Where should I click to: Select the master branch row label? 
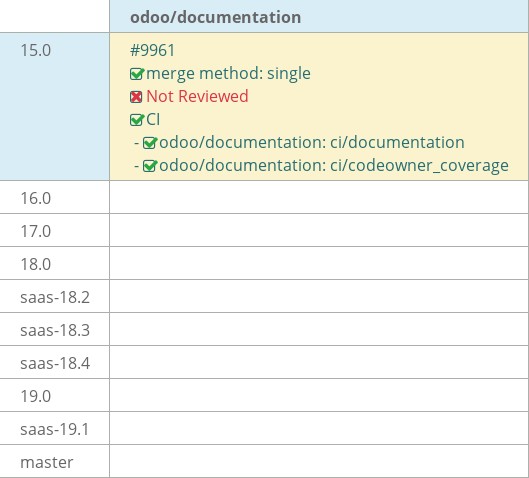(x=47, y=462)
